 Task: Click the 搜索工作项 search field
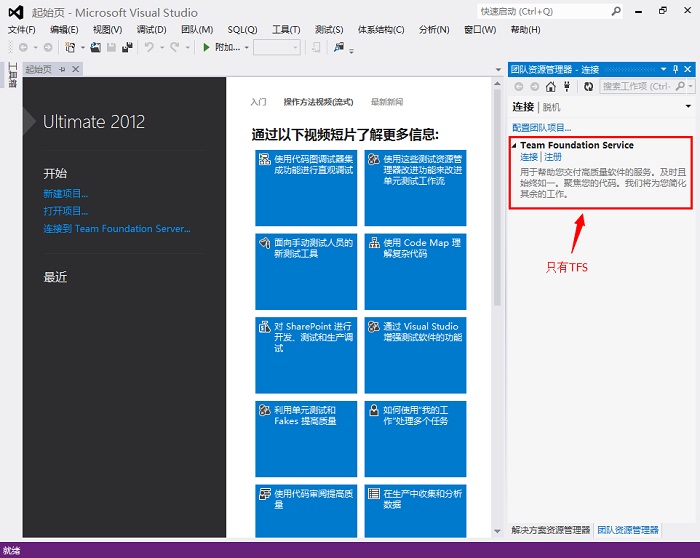click(x=637, y=86)
